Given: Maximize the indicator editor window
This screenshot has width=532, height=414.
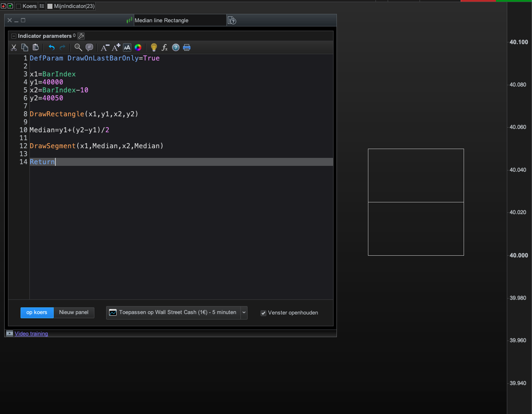Looking at the screenshot, I should coord(23,20).
